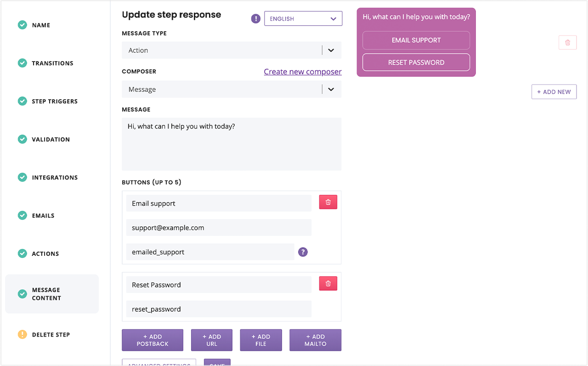
Task: Go to the Transitions step
Action: pos(52,63)
